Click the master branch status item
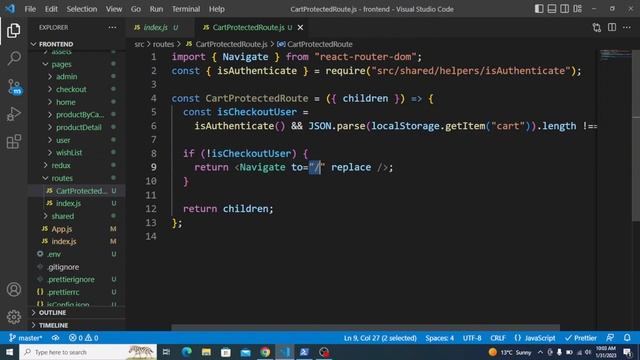This screenshot has width=640, height=360. click(x=25, y=338)
